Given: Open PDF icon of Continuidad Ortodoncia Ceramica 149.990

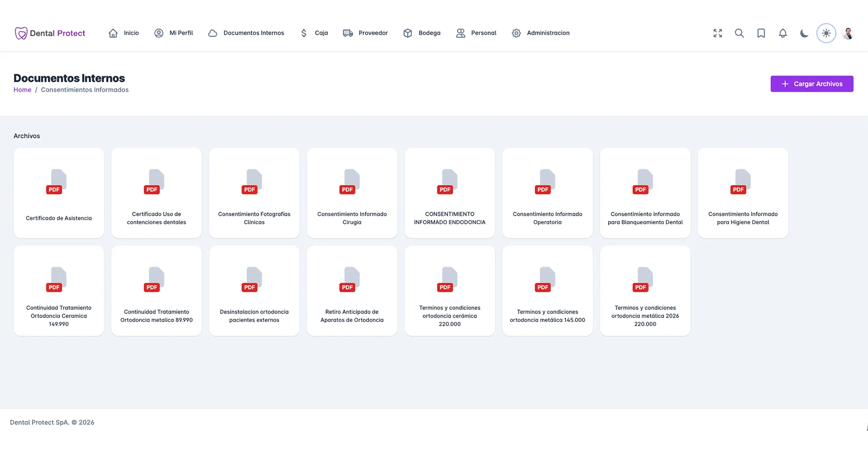Looking at the screenshot, I should [56, 280].
